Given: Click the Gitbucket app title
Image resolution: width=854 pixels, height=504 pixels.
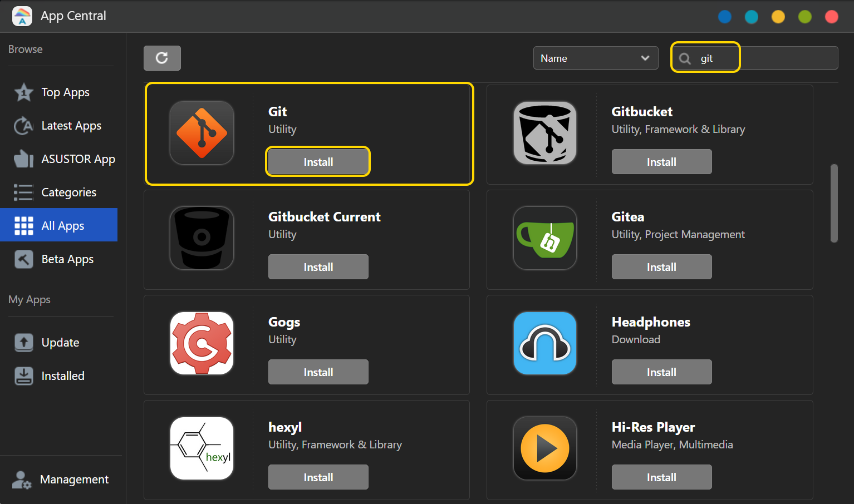Looking at the screenshot, I should coord(642,112).
